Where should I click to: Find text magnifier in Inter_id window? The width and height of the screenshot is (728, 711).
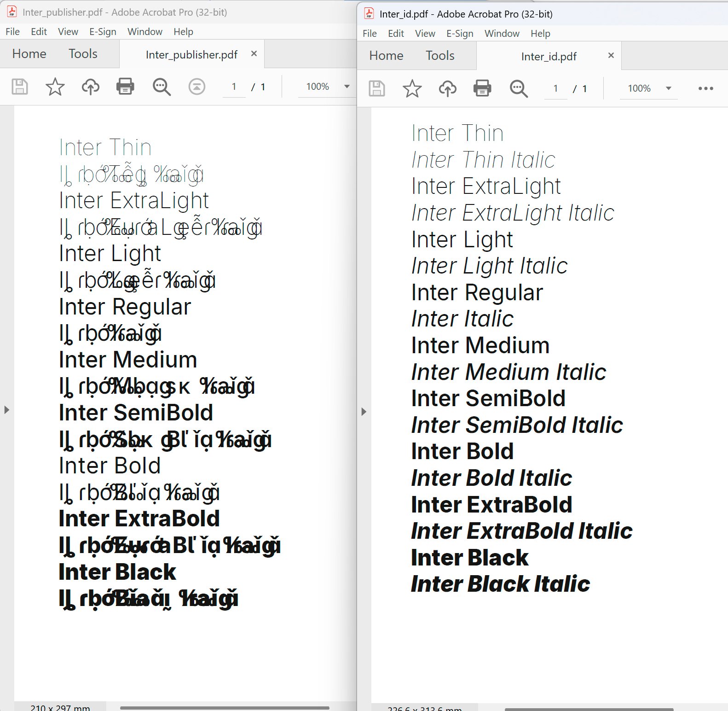pyautogui.click(x=519, y=88)
